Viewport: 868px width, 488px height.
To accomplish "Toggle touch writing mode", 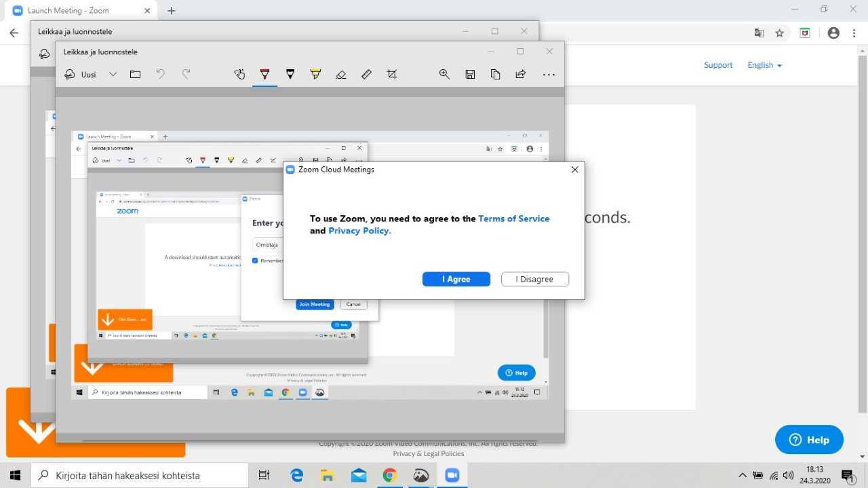I will 239,75.
